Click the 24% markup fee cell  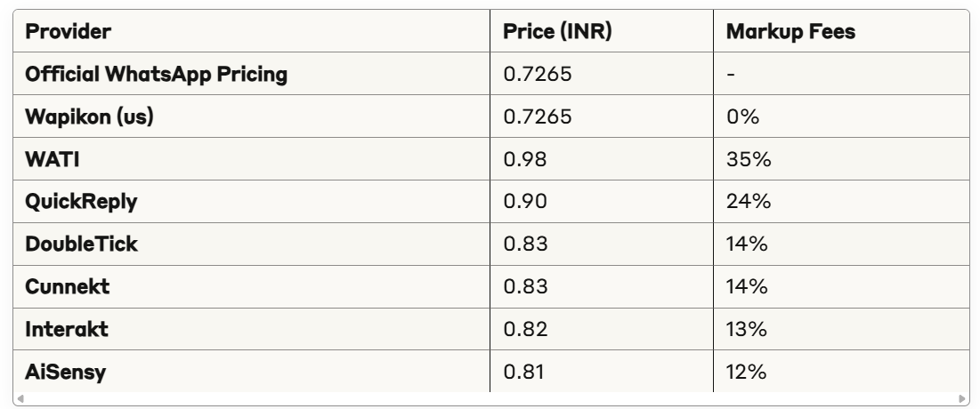841,201
